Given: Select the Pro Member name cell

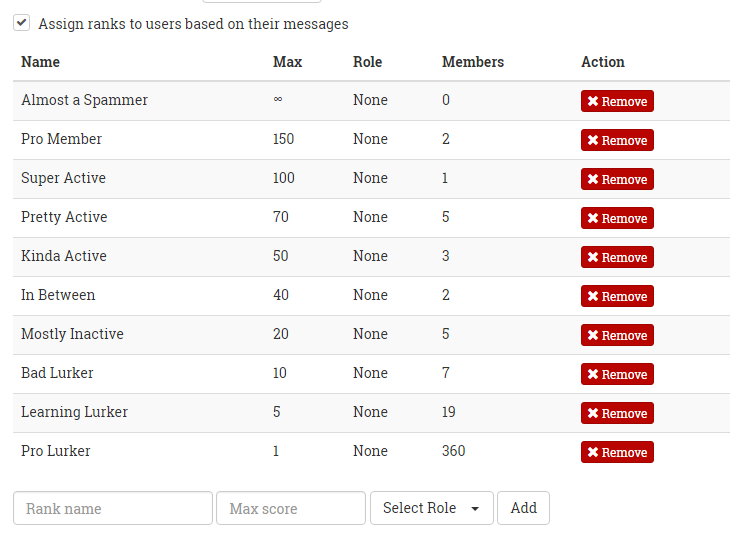Looking at the screenshot, I should tap(62, 139).
